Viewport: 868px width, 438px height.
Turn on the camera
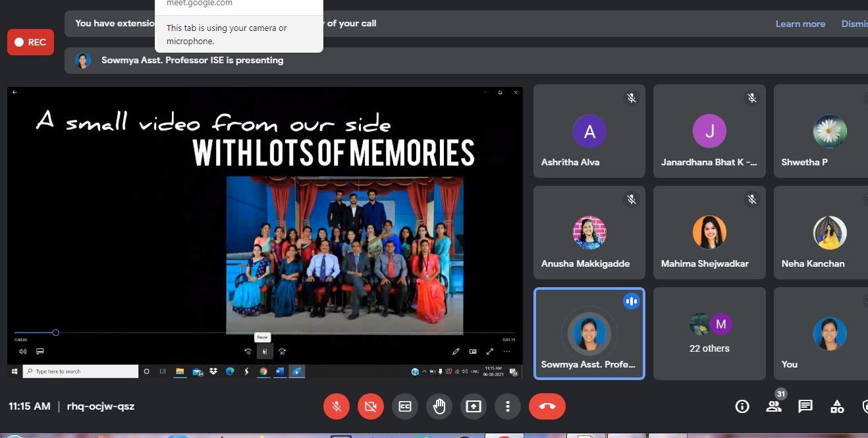371,406
